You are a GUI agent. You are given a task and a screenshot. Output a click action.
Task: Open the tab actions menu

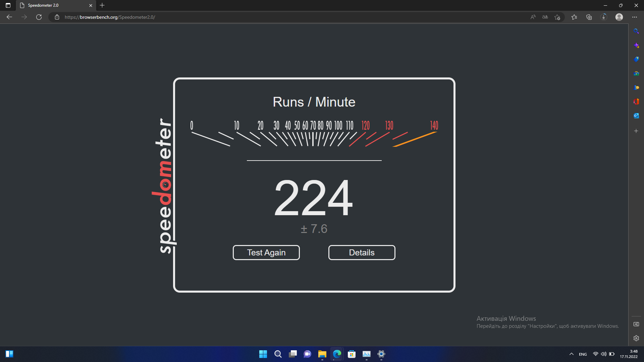point(8,5)
